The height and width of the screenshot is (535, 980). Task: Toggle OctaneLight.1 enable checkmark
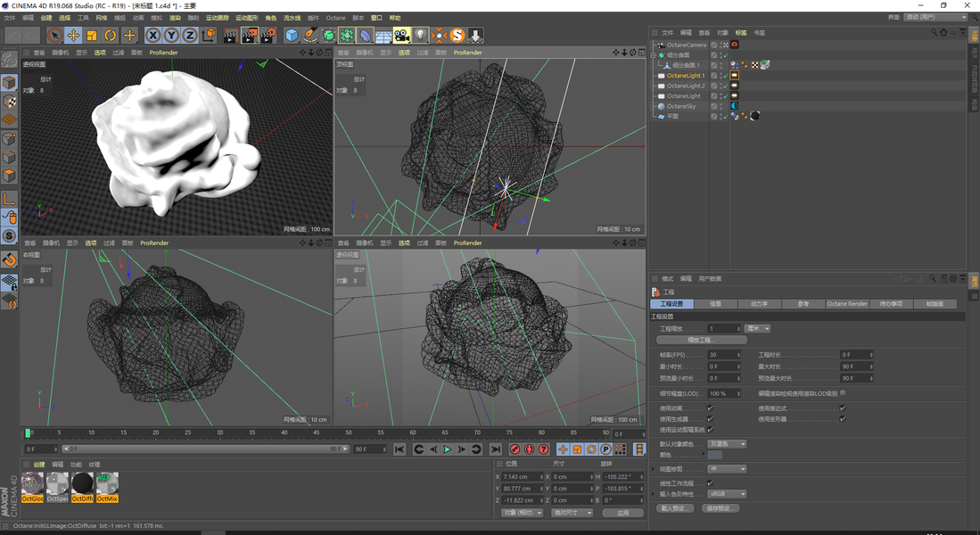[x=726, y=76]
